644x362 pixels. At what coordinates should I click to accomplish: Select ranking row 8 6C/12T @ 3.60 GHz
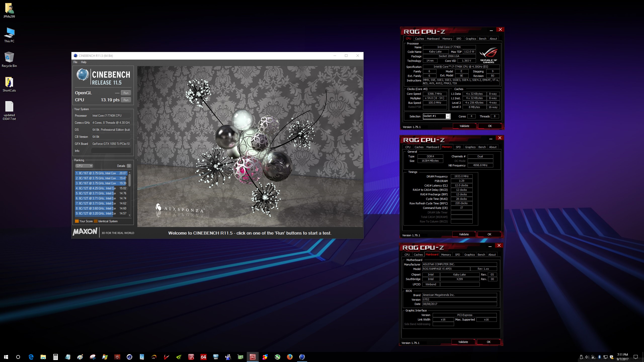point(101,208)
